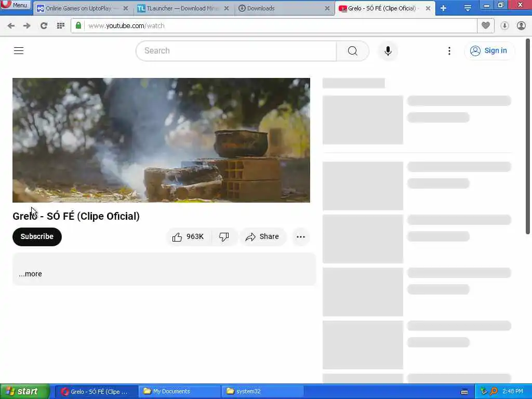Open system32 folder from the taskbar
This screenshot has height=399, width=532.
click(262, 392)
